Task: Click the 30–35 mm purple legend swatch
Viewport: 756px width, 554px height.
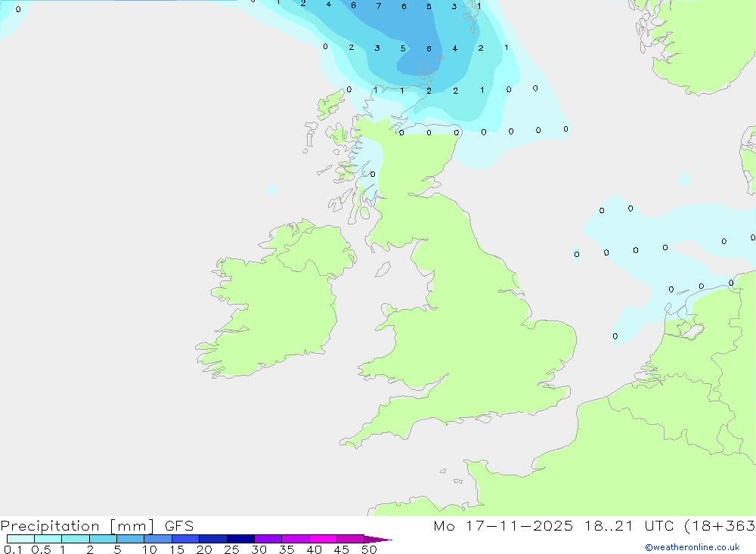Action: 268,539
